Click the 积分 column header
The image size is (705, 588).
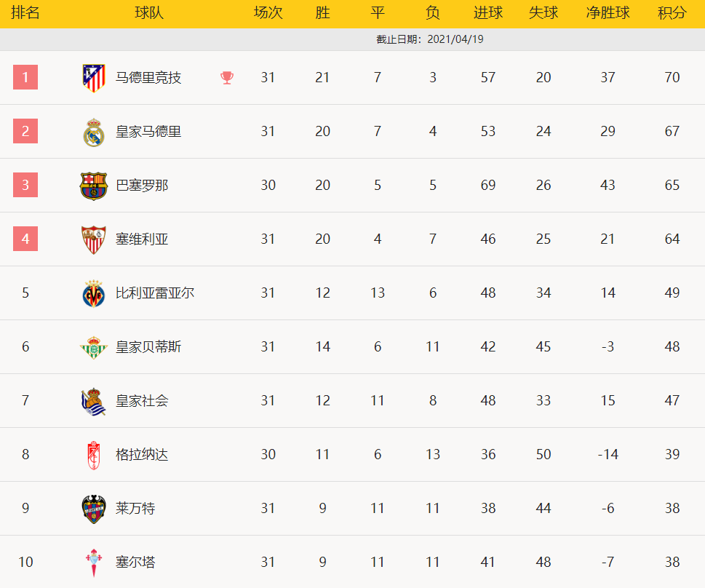tap(672, 14)
